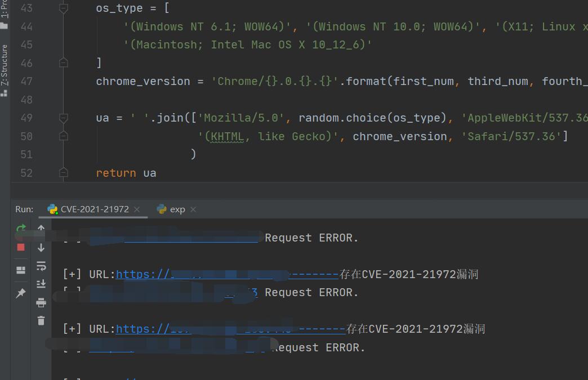
Task: Open the second vulnerable https URL link
Action: click(x=230, y=329)
